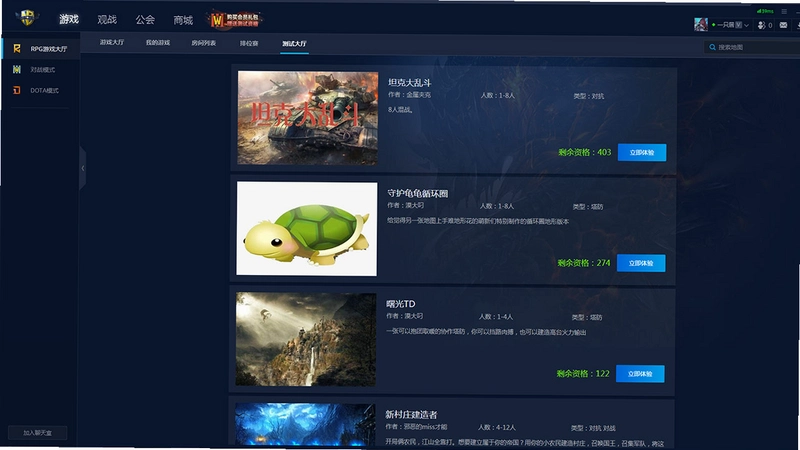The image size is (800, 450).
Task: Select the 房间列表 sub-tab
Action: coord(204,43)
